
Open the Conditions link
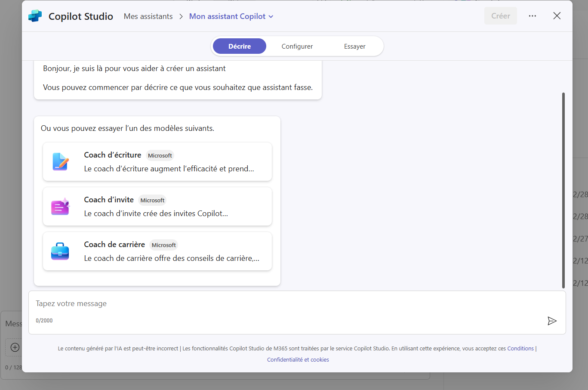520,349
